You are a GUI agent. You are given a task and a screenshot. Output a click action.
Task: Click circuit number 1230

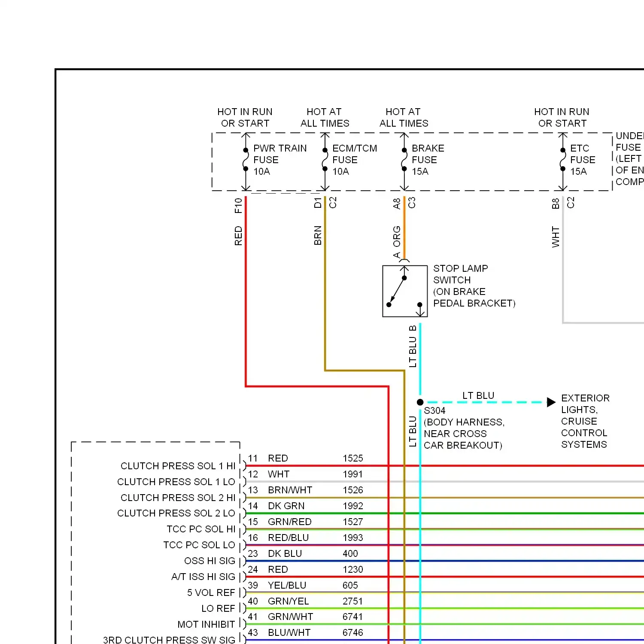(353, 569)
